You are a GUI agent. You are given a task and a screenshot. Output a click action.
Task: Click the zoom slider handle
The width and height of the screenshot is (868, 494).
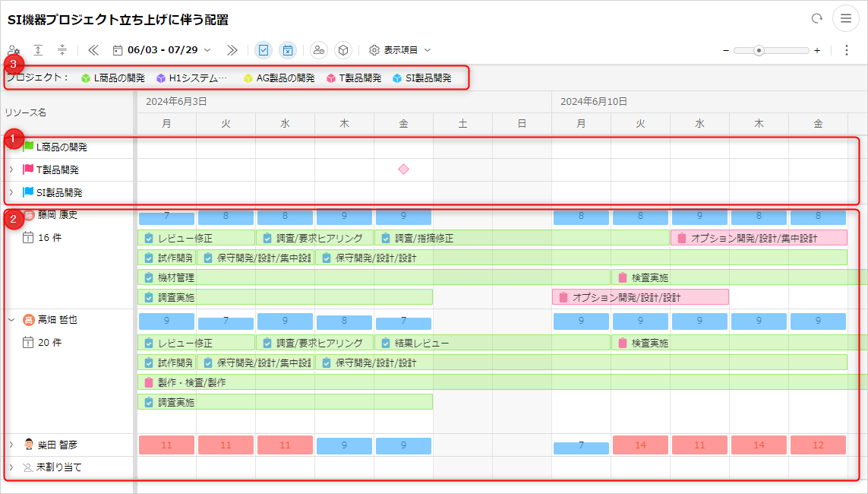pos(759,50)
